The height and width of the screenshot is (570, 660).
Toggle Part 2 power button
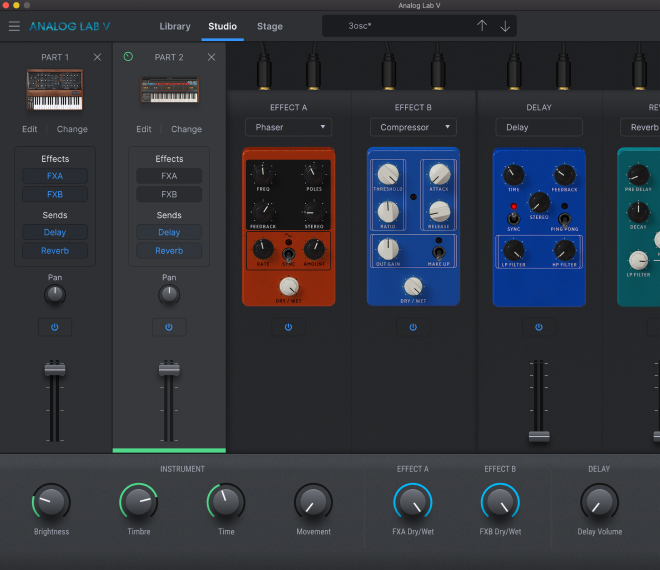[169, 327]
